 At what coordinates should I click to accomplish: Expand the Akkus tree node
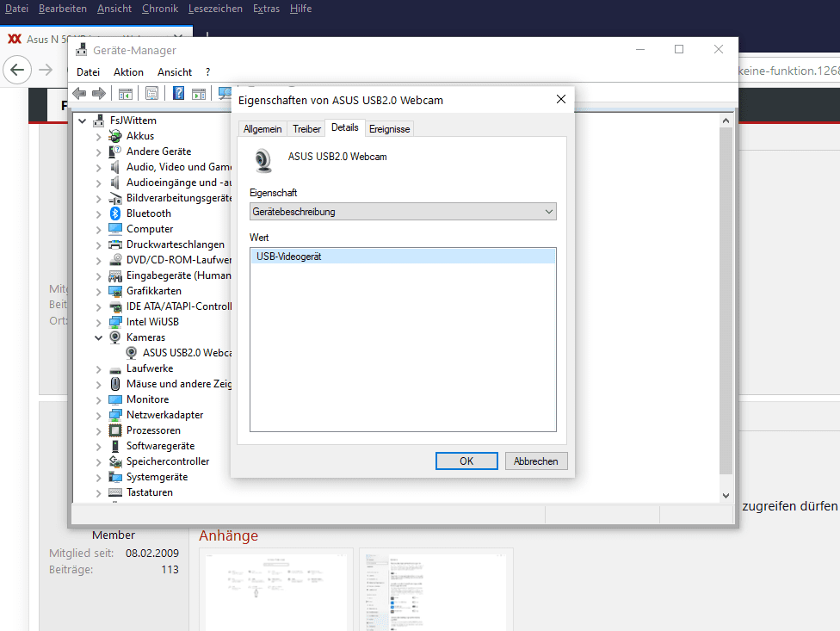click(x=99, y=137)
